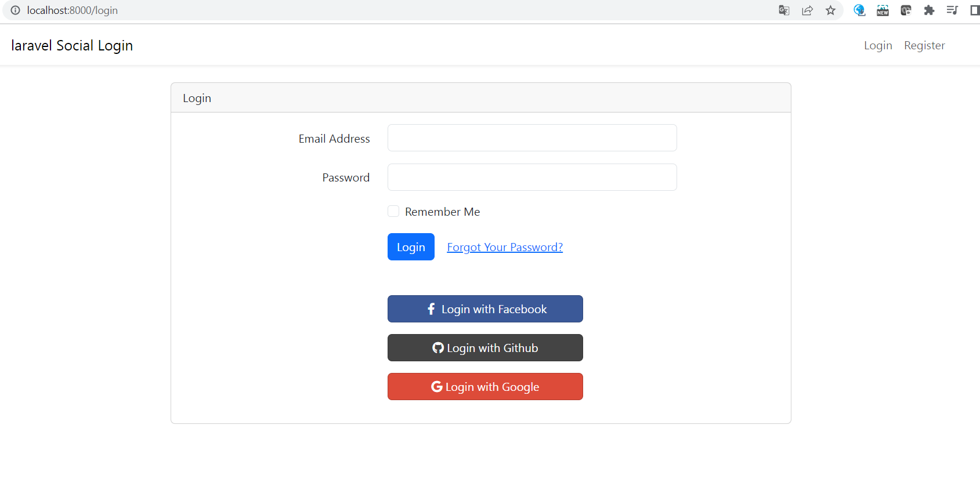Click the laravel Social Login brand link

tap(71, 45)
